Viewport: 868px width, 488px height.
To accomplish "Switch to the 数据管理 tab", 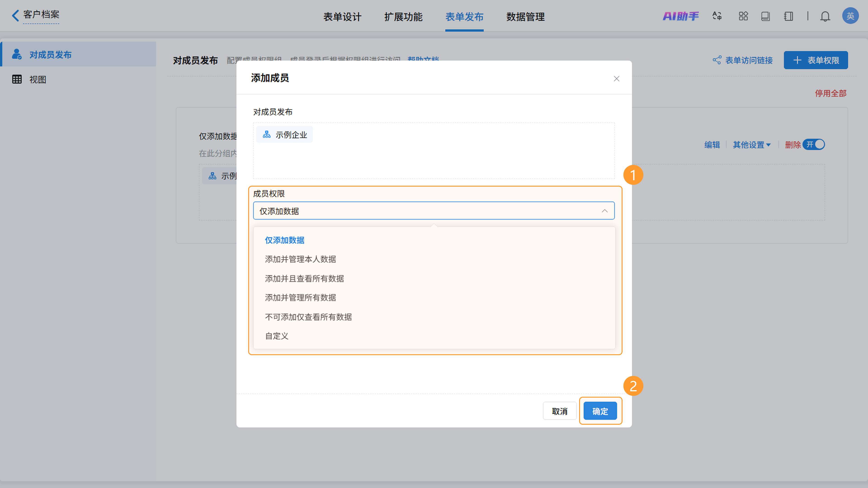I will (x=525, y=16).
